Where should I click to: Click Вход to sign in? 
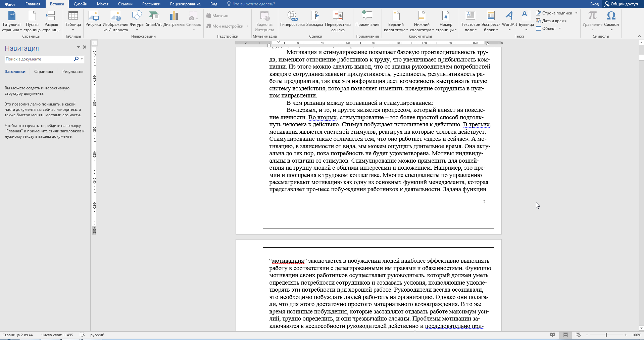click(x=594, y=4)
